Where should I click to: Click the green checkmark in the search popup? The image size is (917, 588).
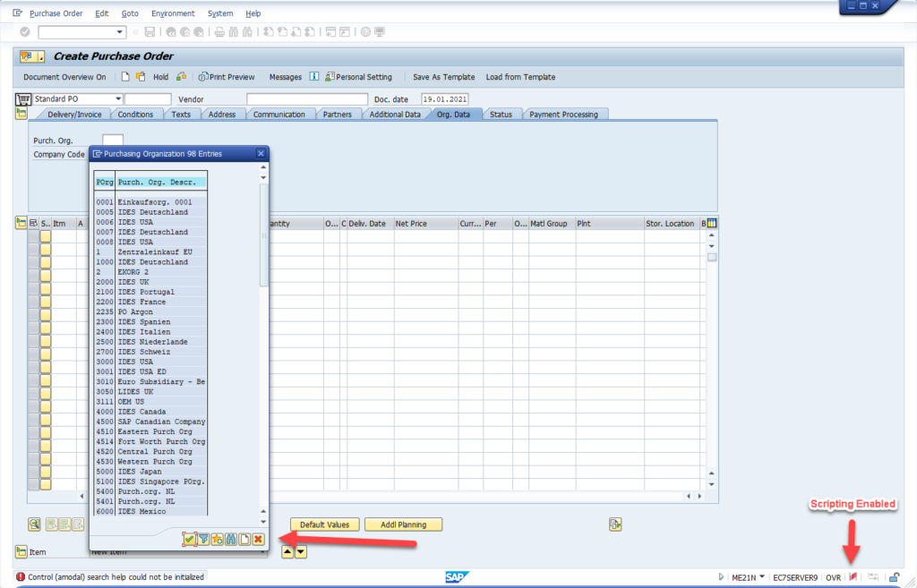point(189,539)
